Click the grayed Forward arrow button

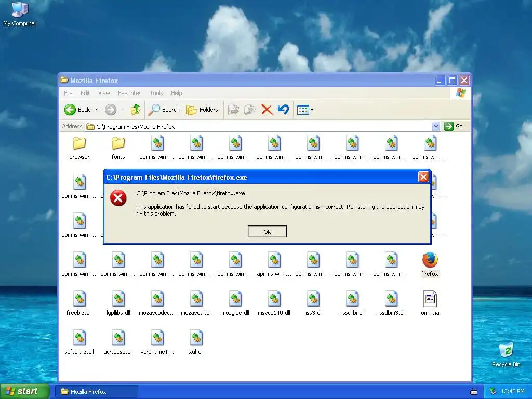pos(111,110)
